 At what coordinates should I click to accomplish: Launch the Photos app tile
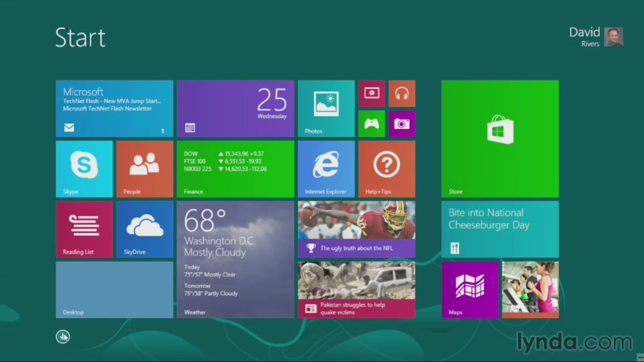[326, 108]
